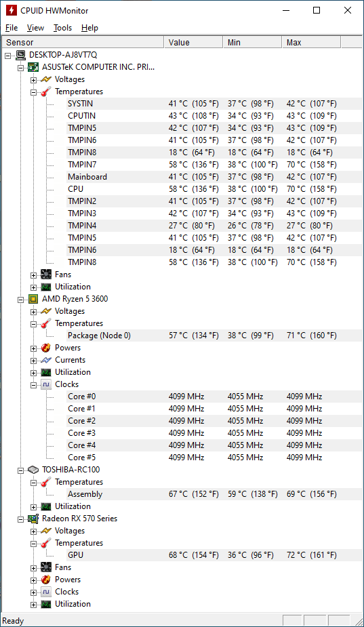364x627 pixels.
Task: Click the ASUSTeK Voltages lightning icon
Action: pyautogui.click(x=46, y=79)
